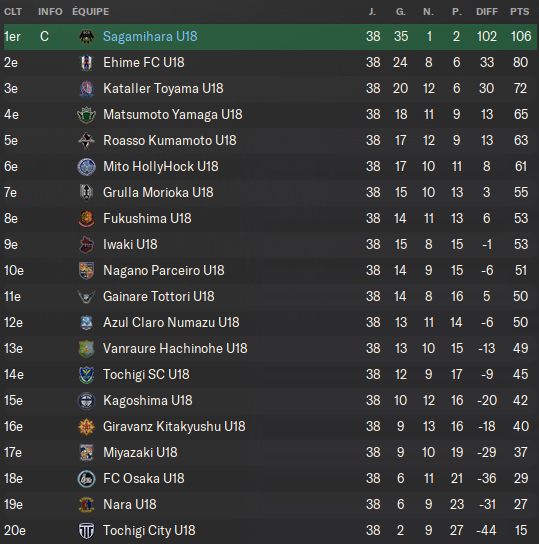Click the Kataller Toyama U18 crest icon
Screen dimensions: 539x544
click(86, 88)
